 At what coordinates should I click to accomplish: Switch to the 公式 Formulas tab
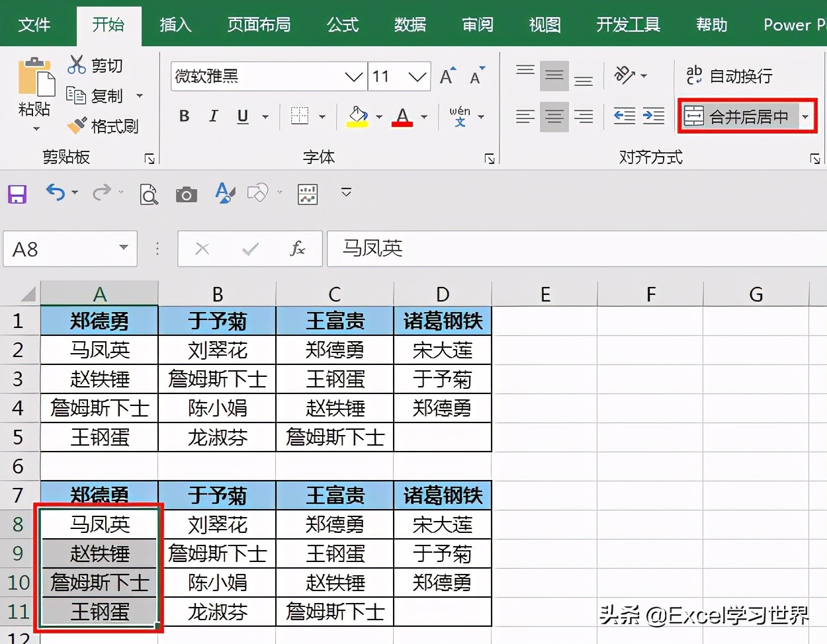click(x=343, y=24)
